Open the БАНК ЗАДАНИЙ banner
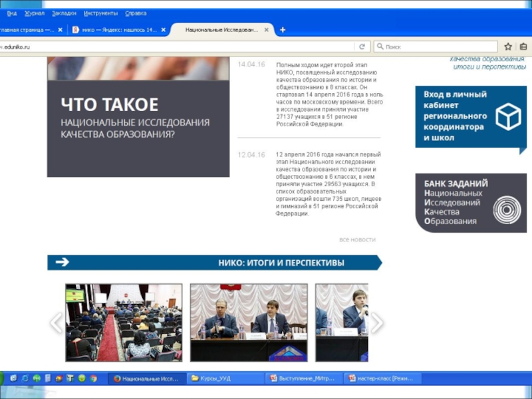Viewport: 532px width, 399px height. tap(471, 203)
